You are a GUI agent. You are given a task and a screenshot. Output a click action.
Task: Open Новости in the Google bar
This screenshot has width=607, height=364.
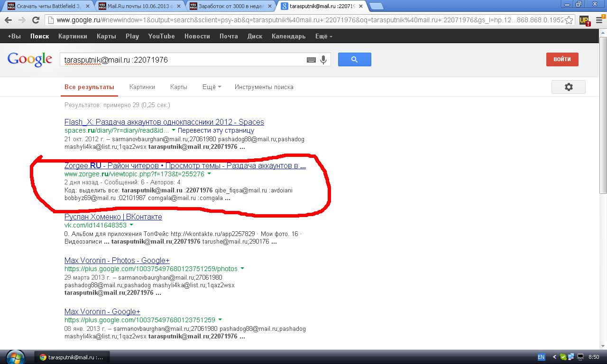pos(197,36)
